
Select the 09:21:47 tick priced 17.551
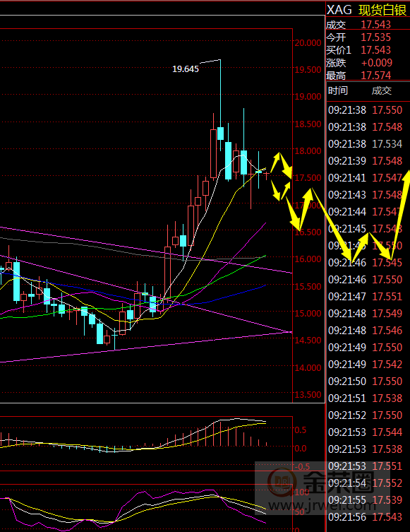tap(366, 297)
